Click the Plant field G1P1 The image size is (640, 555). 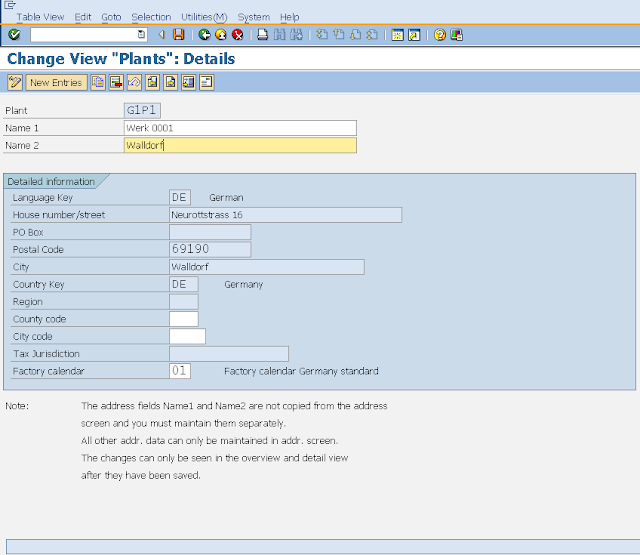[142, 110]
